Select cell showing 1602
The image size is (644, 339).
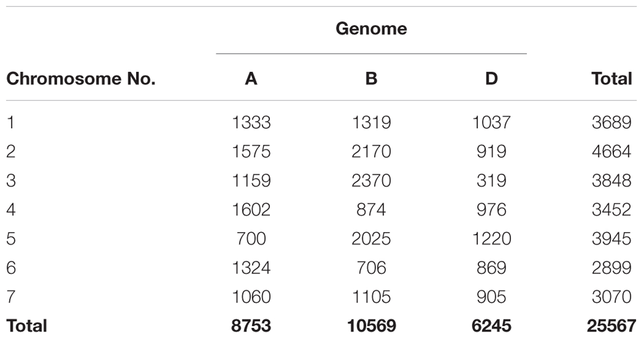[251, 210]
